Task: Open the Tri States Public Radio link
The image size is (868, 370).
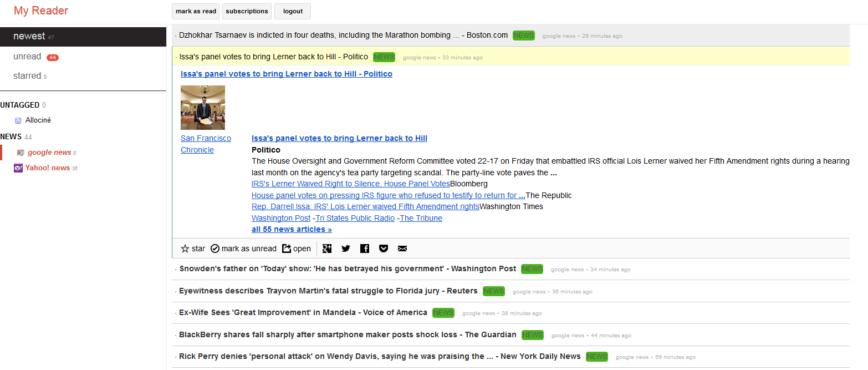Action: coord(355,218)
